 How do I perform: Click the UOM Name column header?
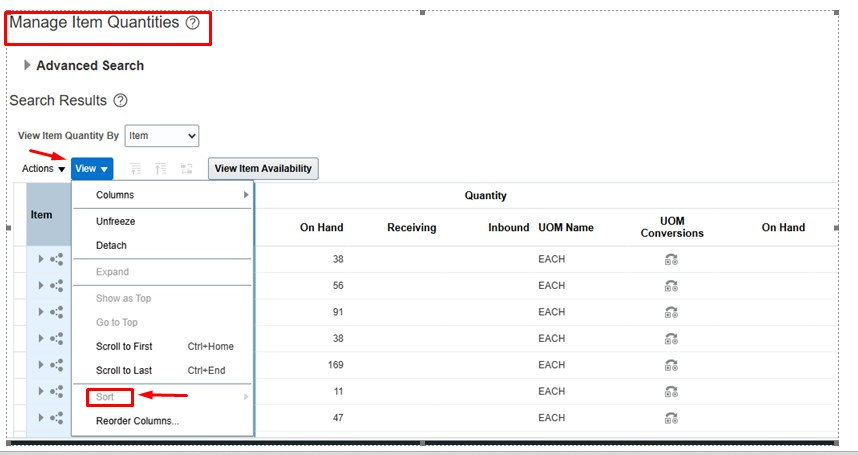566,228
